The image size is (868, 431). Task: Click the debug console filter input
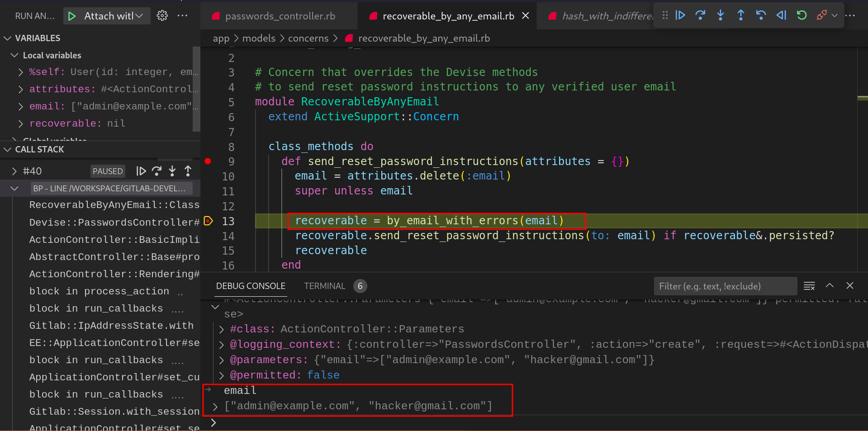point(725,286)
